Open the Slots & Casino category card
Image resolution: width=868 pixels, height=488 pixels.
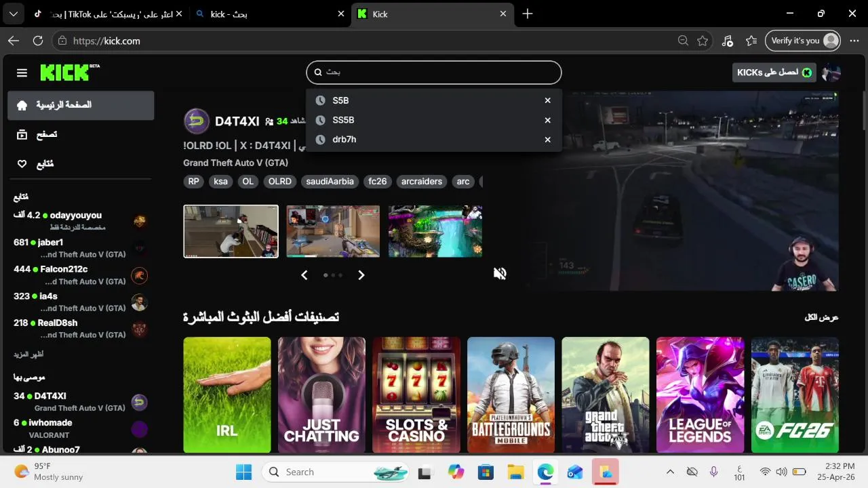pos(416,394)
